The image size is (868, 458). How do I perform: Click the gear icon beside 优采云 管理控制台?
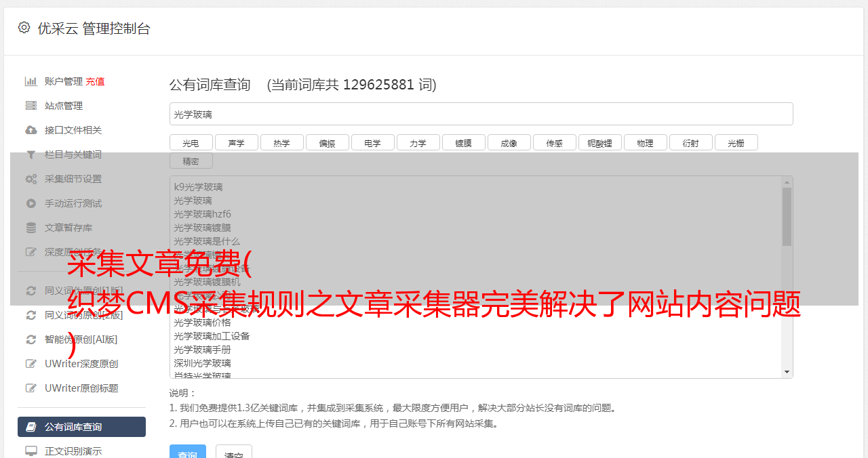pos(24,28)
